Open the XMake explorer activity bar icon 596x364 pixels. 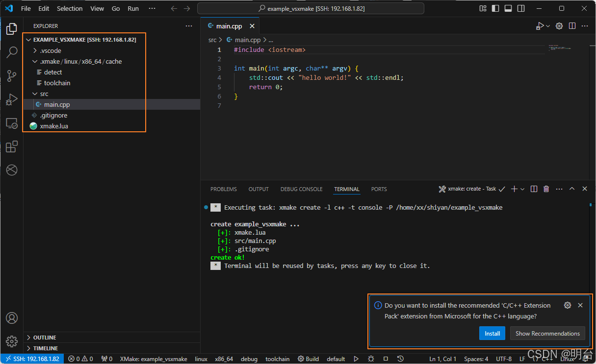coord(11,170)
